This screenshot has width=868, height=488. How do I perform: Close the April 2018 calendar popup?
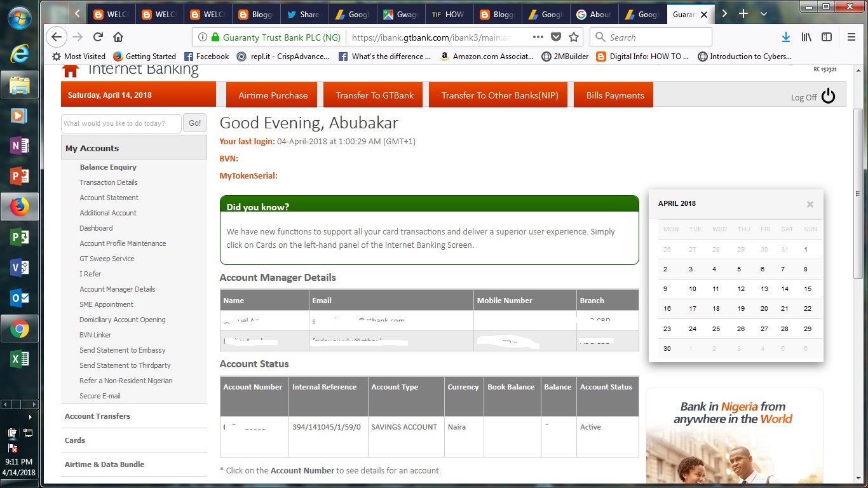pos(810,205)
